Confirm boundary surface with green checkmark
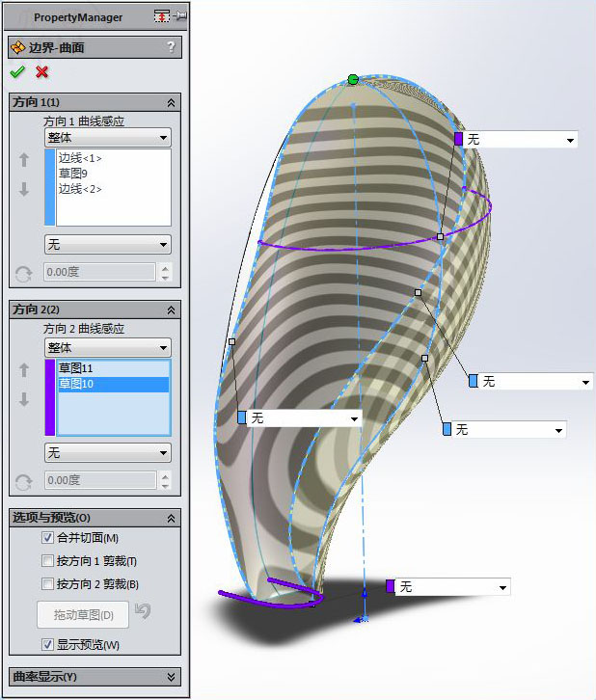Viewport: 596px width, 700px height. [x=17, y=72]
